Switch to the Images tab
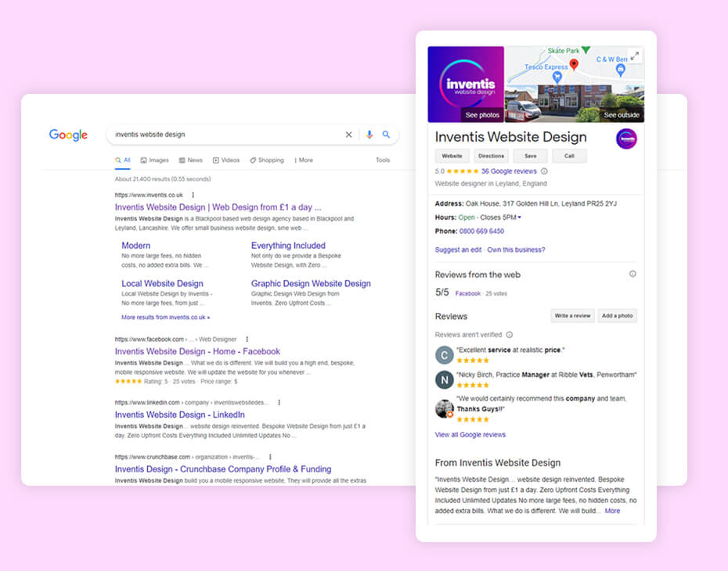The width and height of the screenshot is (728, 571). pyautogui.click(x=155, y=160)
